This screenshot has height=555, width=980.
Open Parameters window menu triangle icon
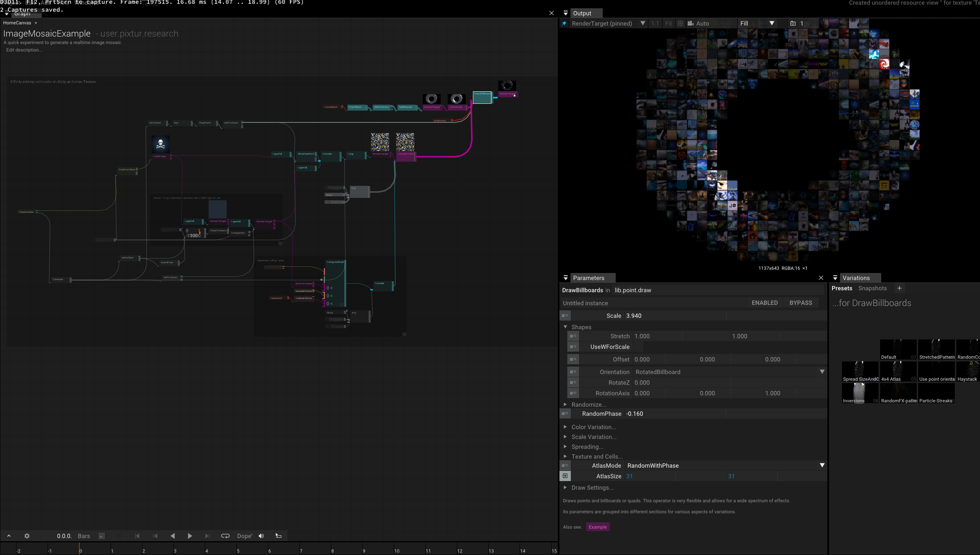[565, 278]
